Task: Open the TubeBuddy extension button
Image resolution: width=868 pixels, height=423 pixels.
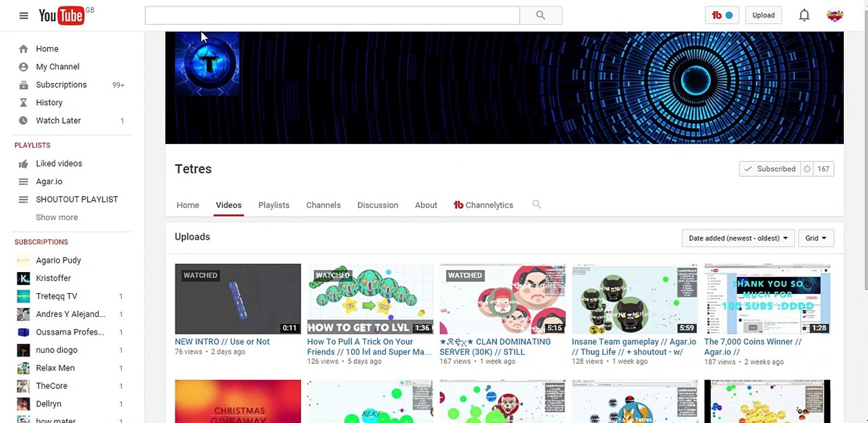Action: tap(722, 15)
